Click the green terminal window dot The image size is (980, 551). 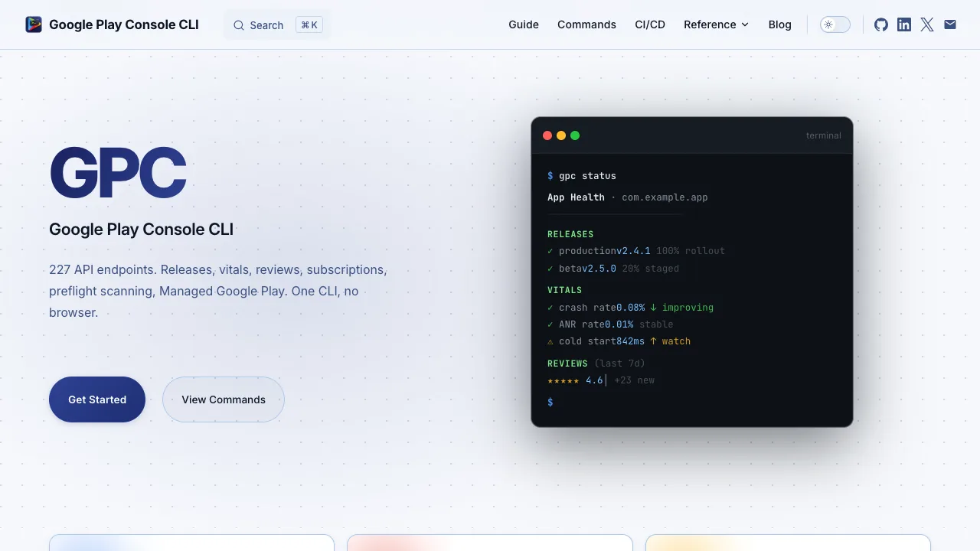tap(575, 135)
